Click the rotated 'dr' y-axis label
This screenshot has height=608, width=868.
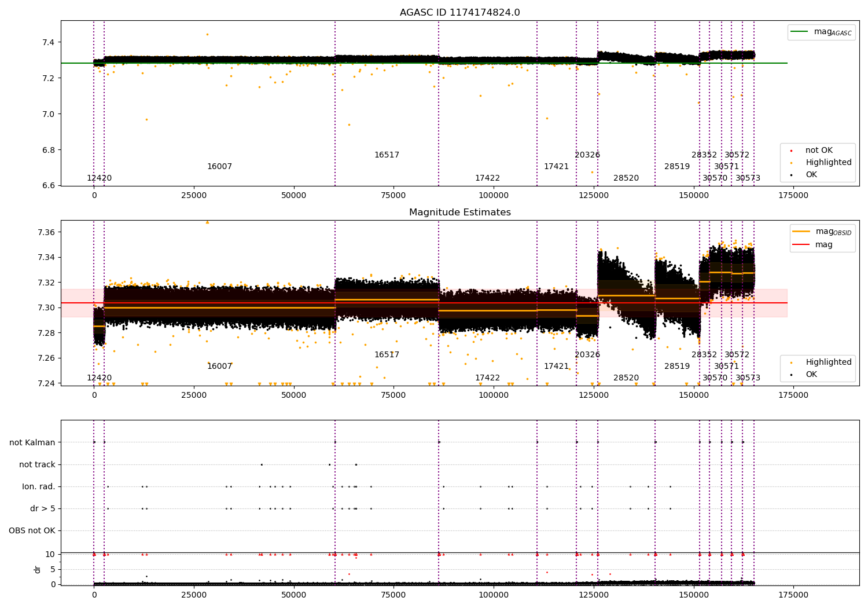pos(38,569)
